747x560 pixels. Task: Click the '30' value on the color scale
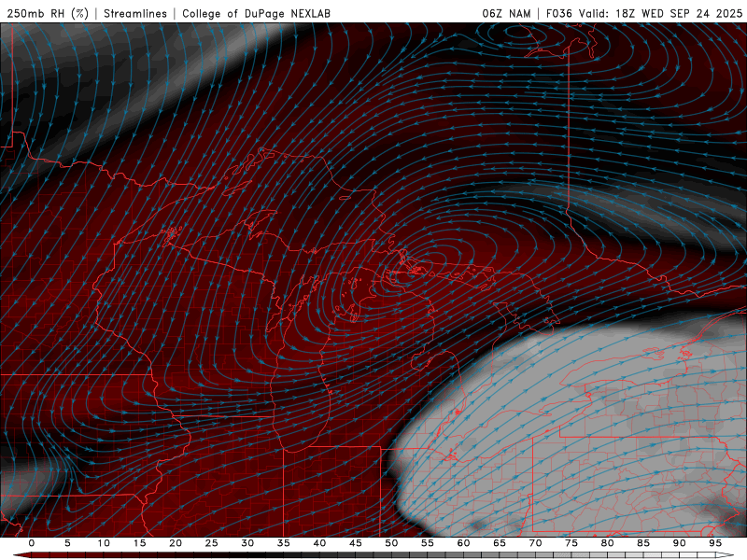[247, 543]
